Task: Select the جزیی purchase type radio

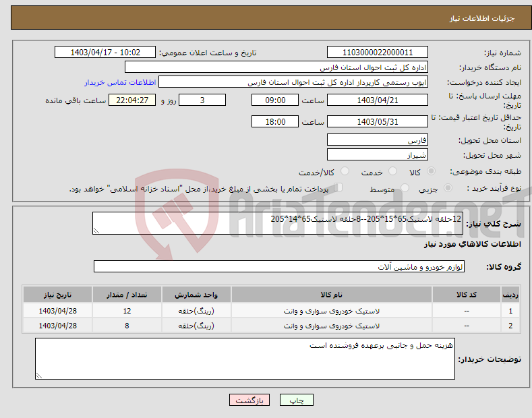Action: [x=448, y=188]
